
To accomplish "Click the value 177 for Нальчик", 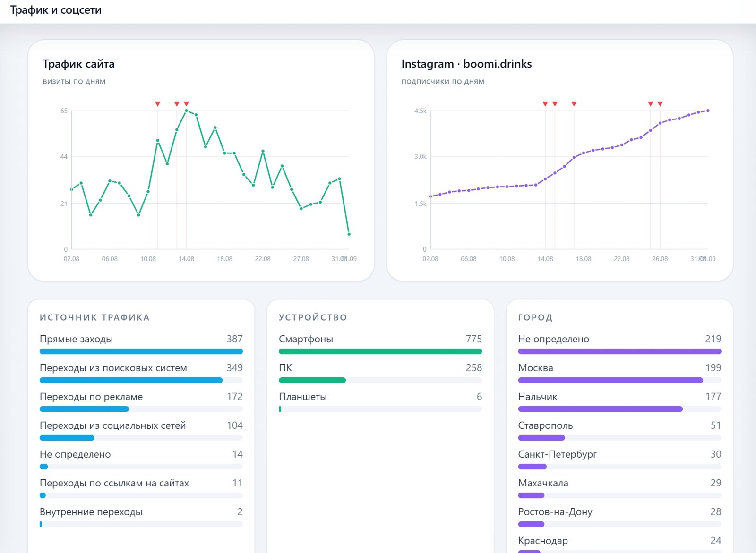I will tap(713, 397).
